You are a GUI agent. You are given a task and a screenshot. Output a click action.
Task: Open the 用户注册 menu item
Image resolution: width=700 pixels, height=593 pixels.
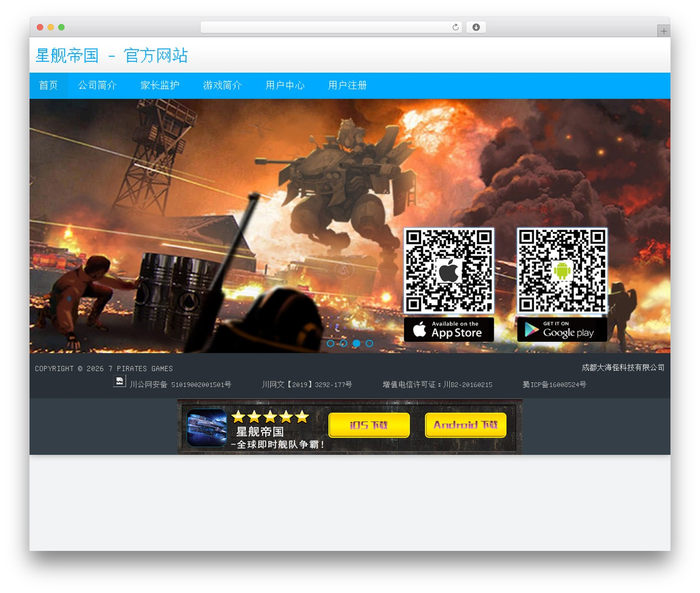click(347, 85)
